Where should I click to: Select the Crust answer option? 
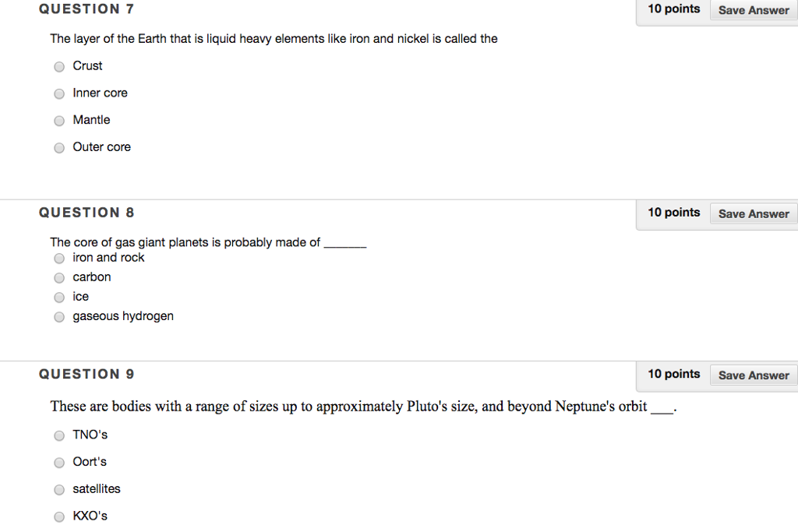pos(59,67)
